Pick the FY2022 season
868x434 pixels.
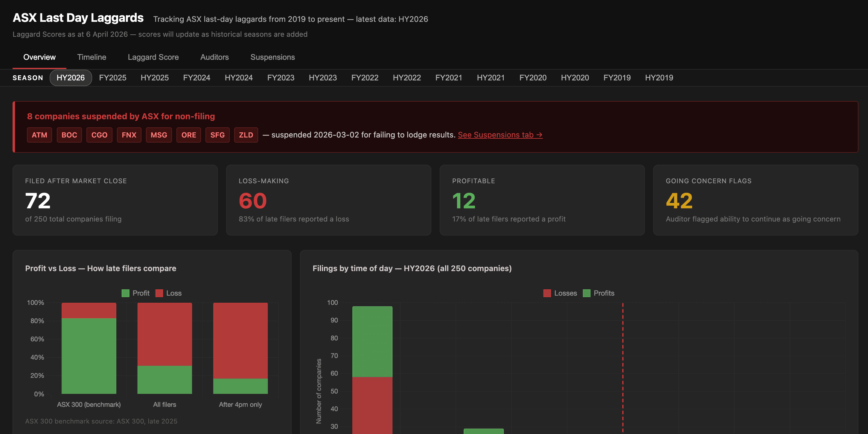(365, 78)
